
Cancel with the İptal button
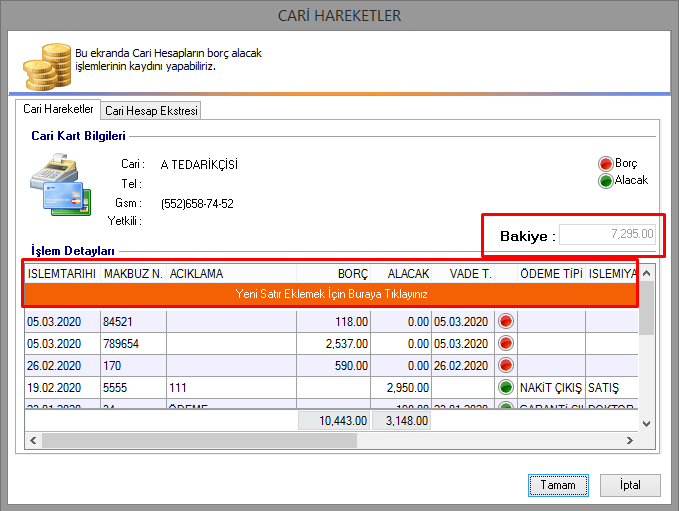click(630, 485)
